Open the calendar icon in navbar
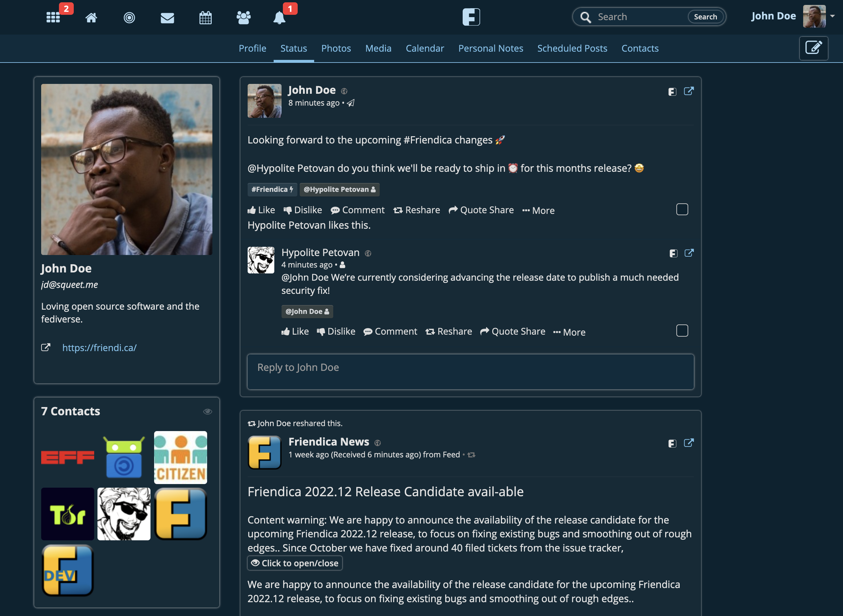The image size is (843, 616). pos(205,16)
